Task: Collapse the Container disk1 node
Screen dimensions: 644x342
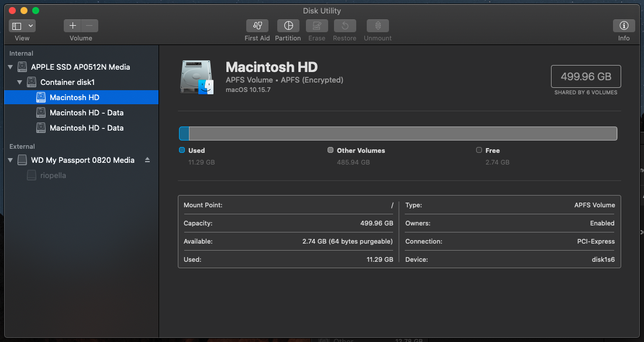Action: point(19,82)
